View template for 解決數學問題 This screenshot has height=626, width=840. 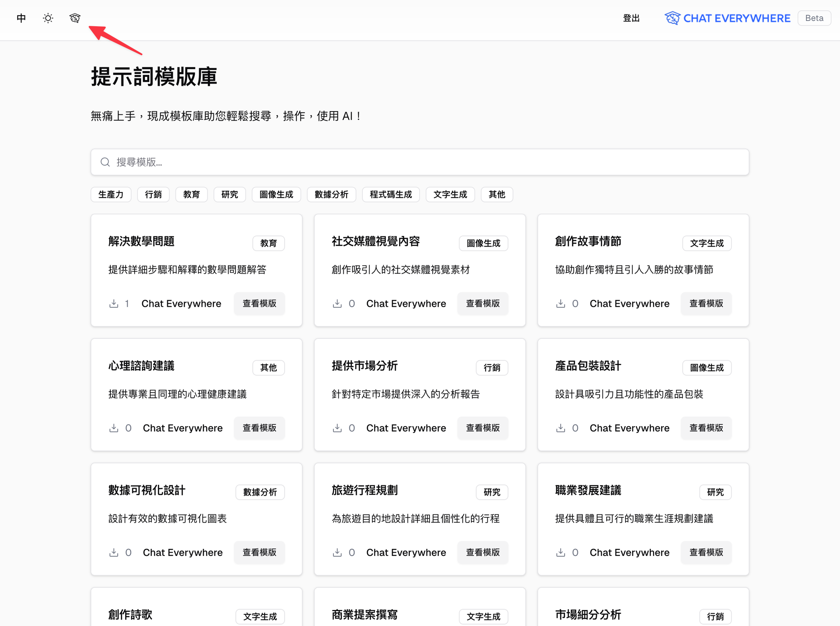point(259,304)
